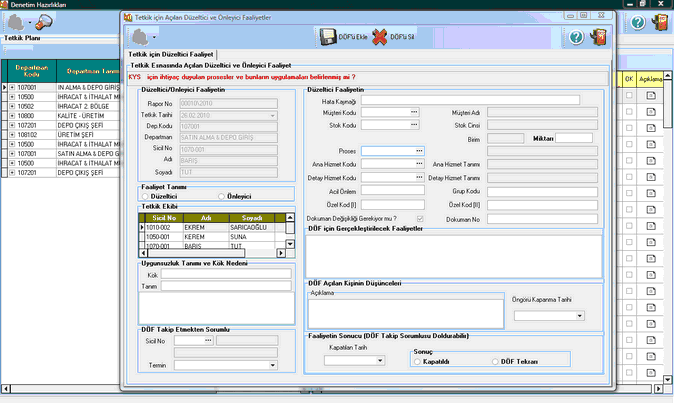Click printer icon in the dialog toolbar
674x403 pixels.
click(x=140, y=37)
